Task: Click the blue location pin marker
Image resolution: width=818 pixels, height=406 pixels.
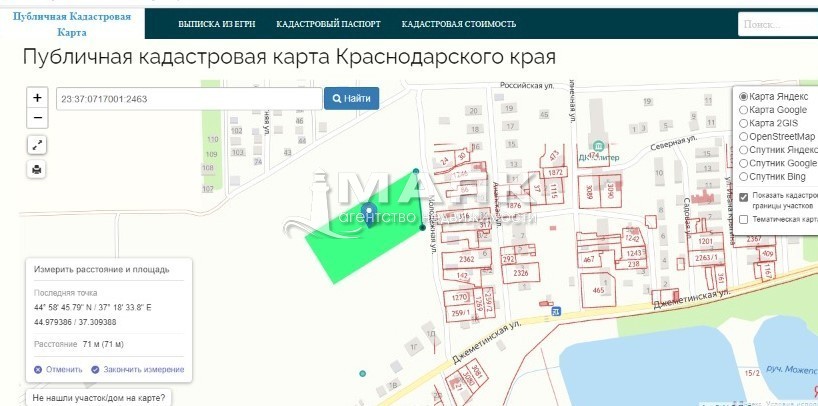Action: [x=369, y=215]
